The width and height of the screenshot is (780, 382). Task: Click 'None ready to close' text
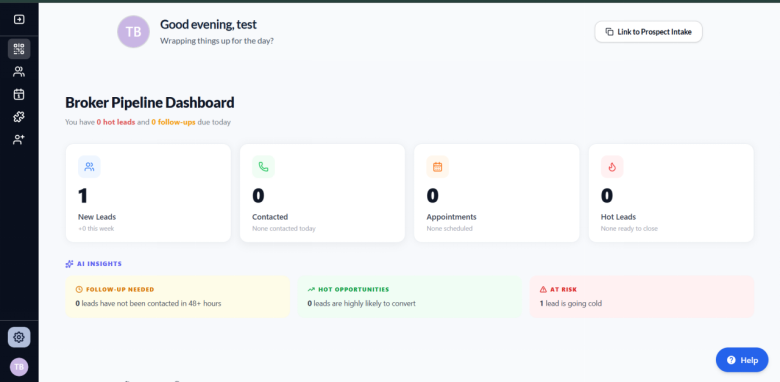tap(629, 229)
